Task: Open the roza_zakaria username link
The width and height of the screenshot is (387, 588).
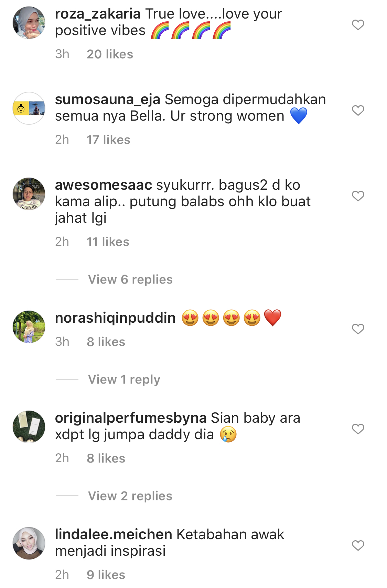Action: (x=98, y=14)
